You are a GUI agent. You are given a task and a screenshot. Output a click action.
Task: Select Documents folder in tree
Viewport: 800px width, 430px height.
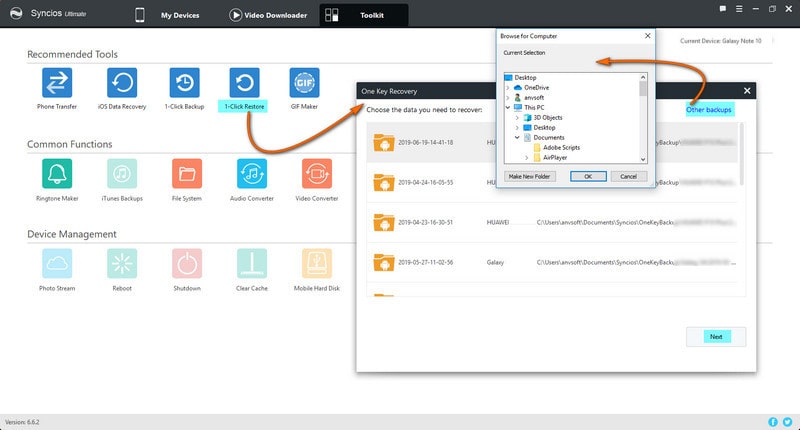point(548,138)
